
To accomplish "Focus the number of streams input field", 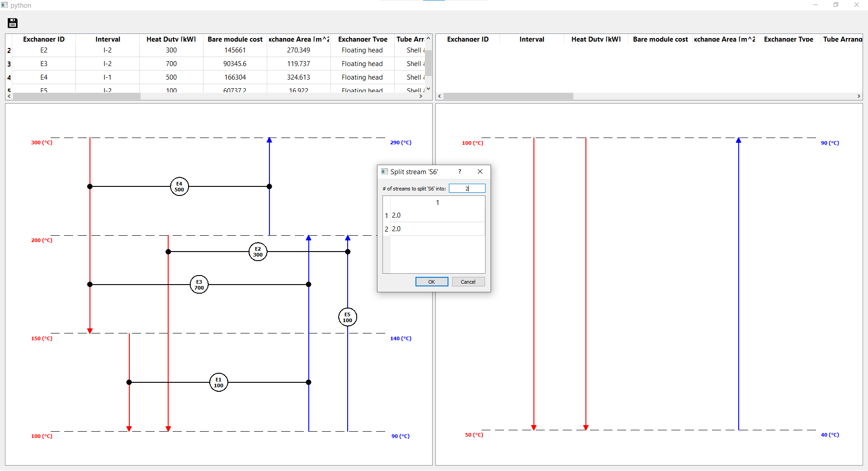I will tap(467, 188).
